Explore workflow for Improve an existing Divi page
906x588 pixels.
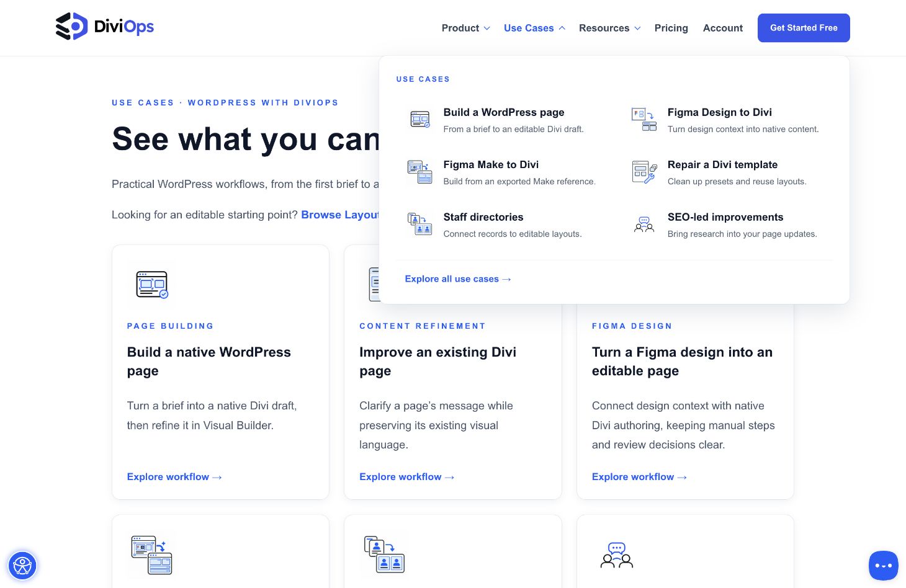pos(407,477)
